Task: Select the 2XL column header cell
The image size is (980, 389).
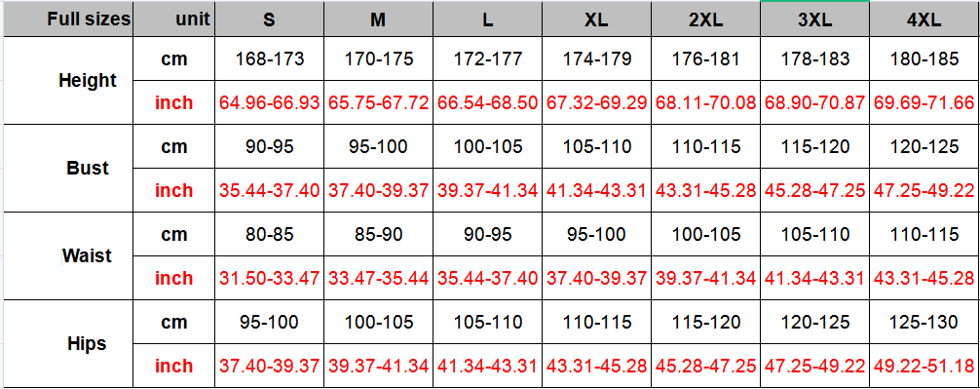Action: 705,19
